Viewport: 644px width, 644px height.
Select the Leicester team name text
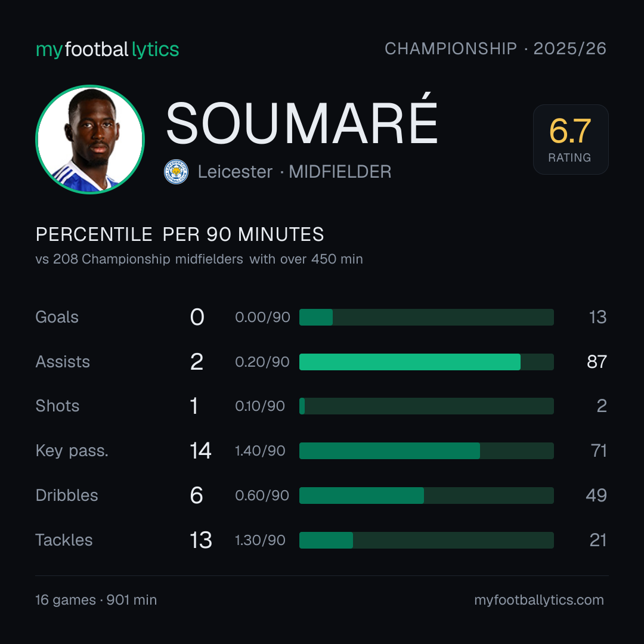click(235, 172)
